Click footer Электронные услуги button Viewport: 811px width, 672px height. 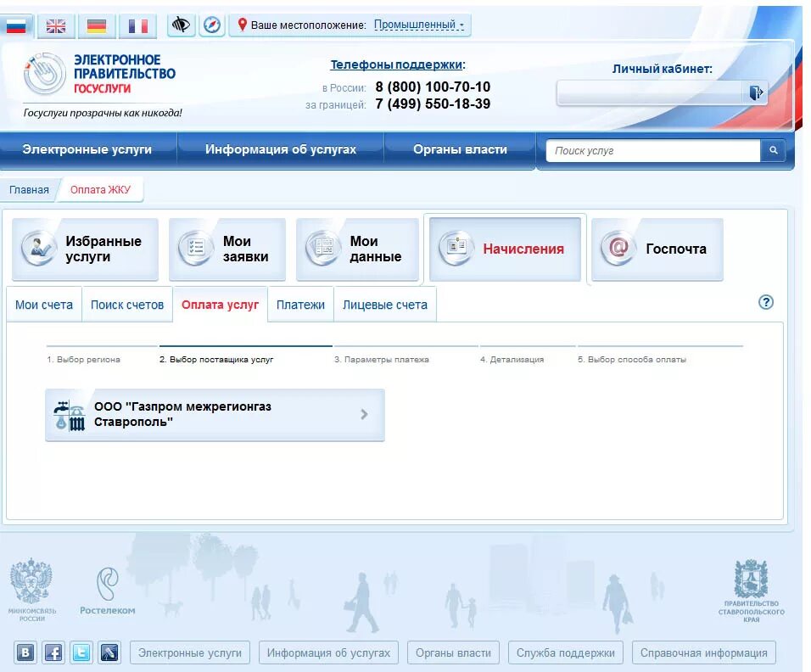click(x=190, y=652)
